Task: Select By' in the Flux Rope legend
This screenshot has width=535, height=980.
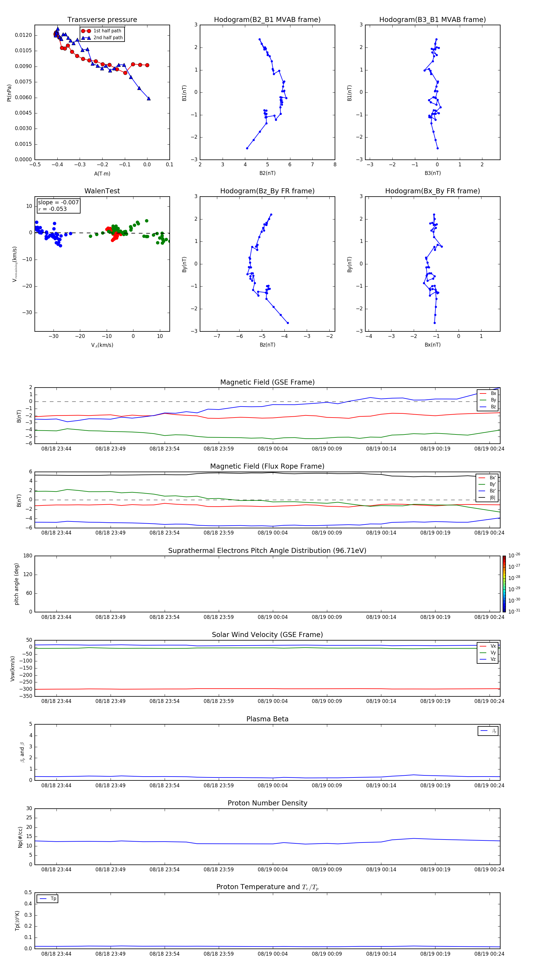Action: 487,484
